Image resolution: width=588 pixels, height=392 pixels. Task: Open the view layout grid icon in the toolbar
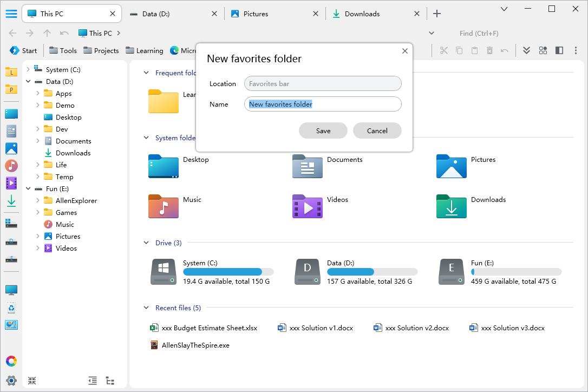pos(543,50)
